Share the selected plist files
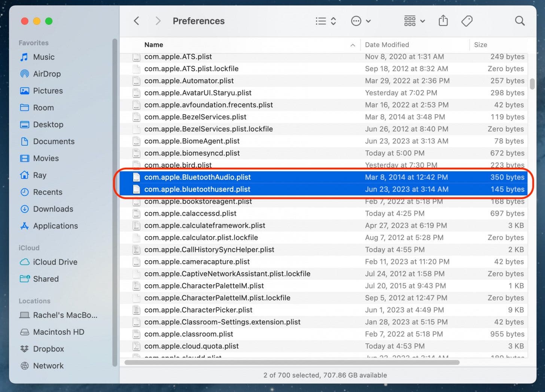The height and width of the screenshot is (392, 545). tap(443, 21)
